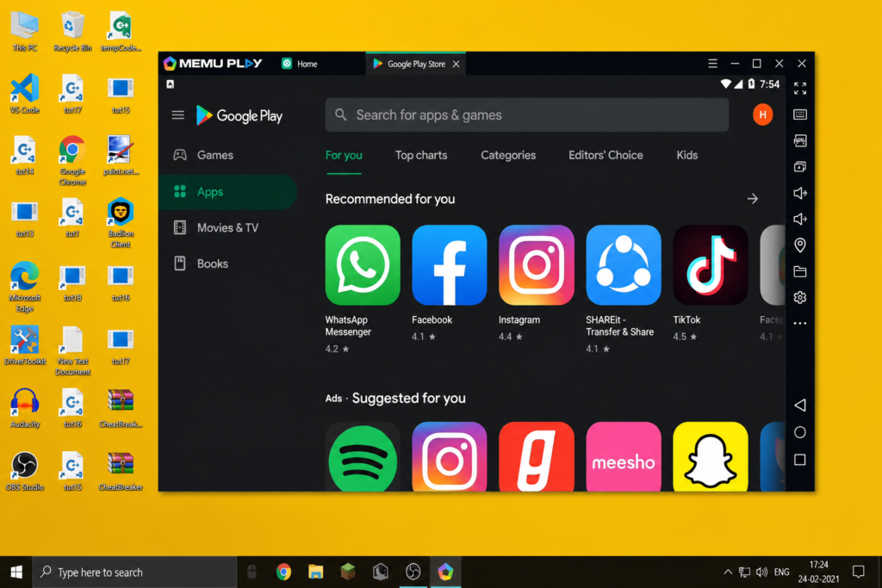Open Instagram in Recommended for you
This screenshot has width=882, height=588.
click(x=536, y=265)
